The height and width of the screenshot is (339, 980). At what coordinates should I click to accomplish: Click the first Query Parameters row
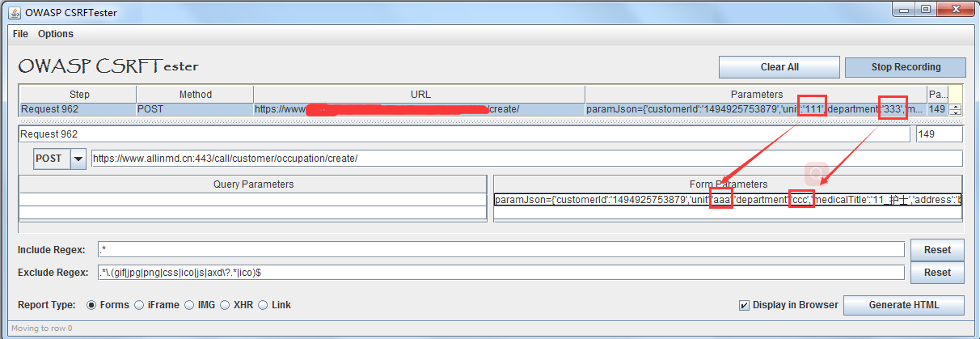253,199
